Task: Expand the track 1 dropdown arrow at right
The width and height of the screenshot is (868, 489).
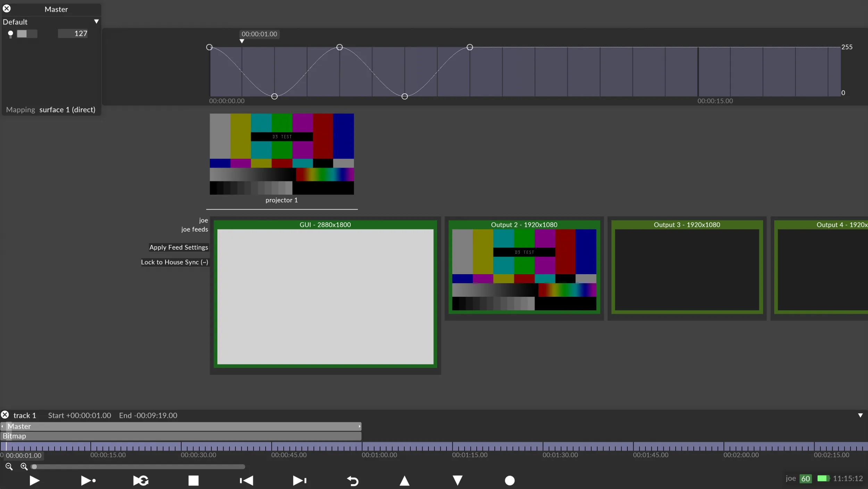Action: click(860, 415)
